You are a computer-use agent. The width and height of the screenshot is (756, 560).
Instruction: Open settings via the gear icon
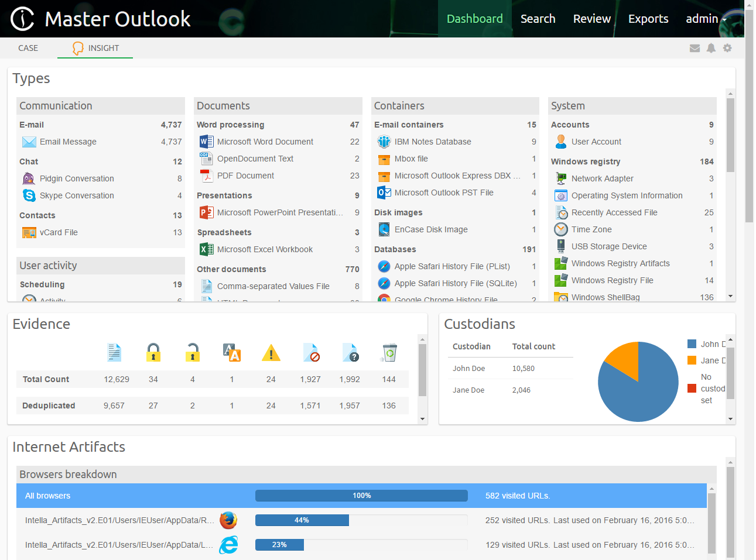tap(727, 48)
